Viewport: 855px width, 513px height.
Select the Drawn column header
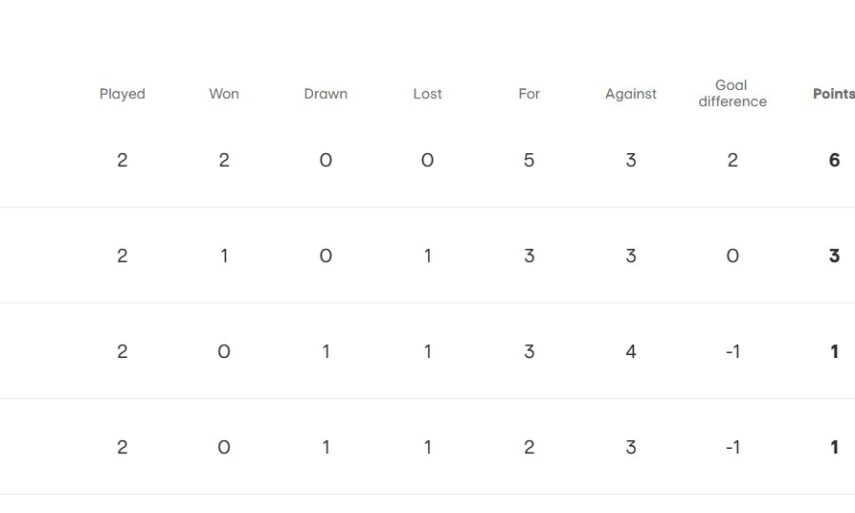[x=325, y=94]
